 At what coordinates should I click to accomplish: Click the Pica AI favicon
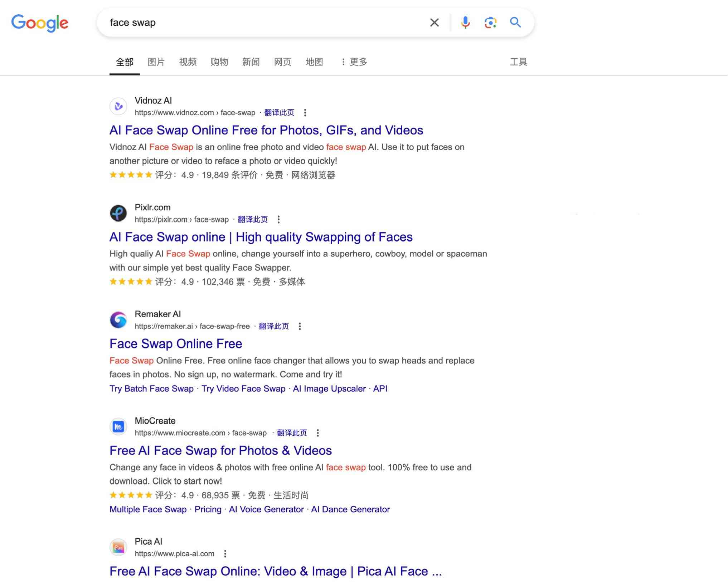(118, 547)
